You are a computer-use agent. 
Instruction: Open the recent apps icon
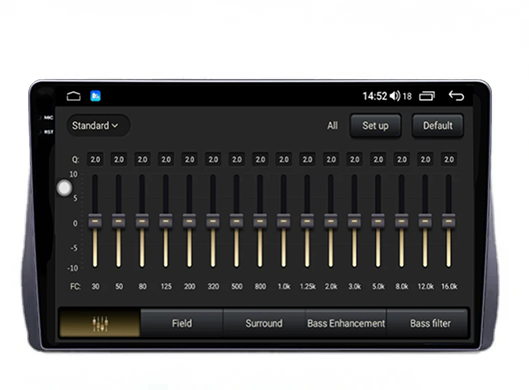pos(427,96)
